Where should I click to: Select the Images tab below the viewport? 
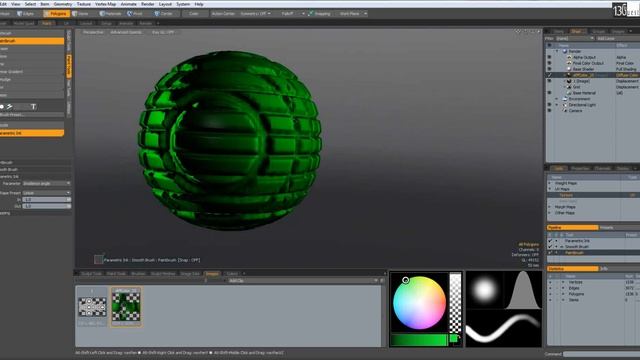pyautogui.click(x=212, y=273)
